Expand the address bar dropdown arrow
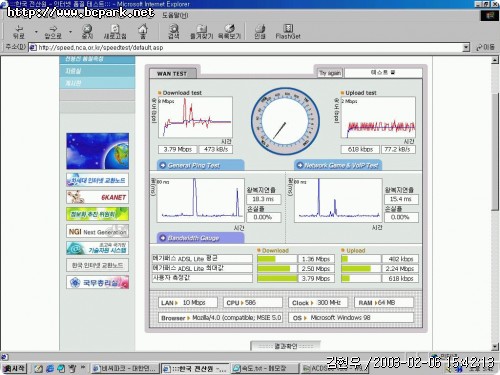This screenshot has height=375, width=500. (x=466, y=48)
